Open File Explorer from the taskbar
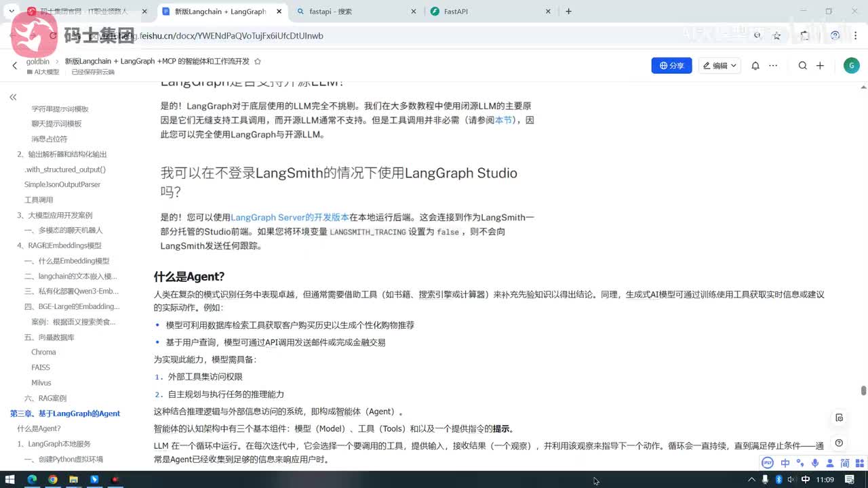 tap(74, 480)
